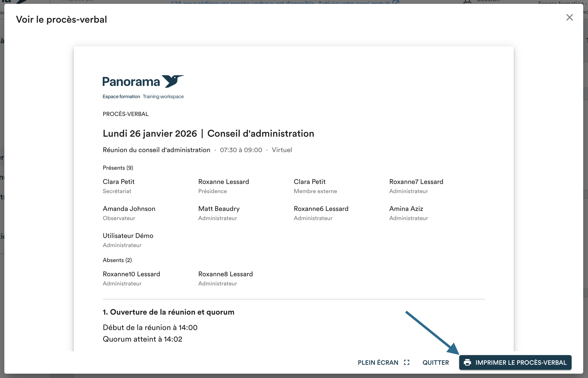Click the Espace formation subtitle
The height and width of the screenshot is (378, 588).
[121, 96]
